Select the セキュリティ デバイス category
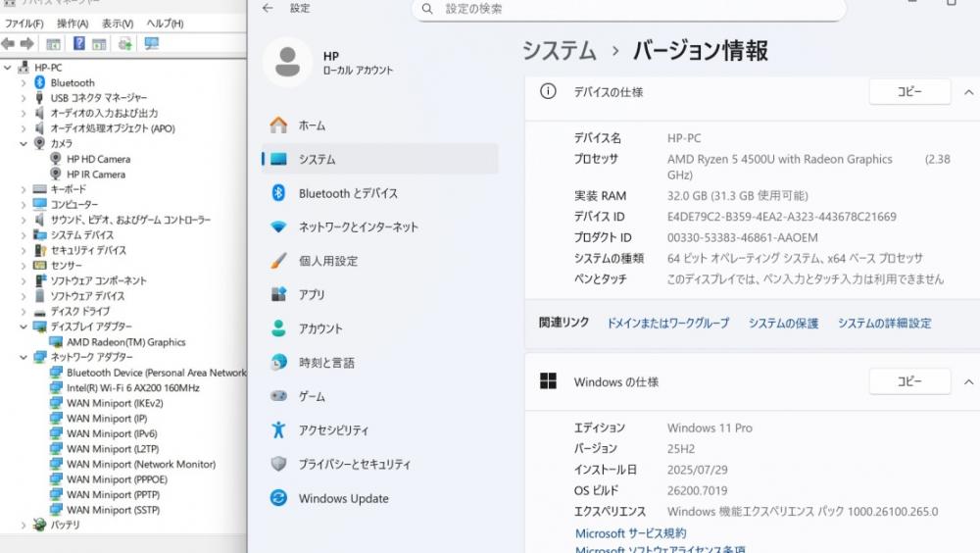This screenshot has width=980, height=553. tap(88, 250)
